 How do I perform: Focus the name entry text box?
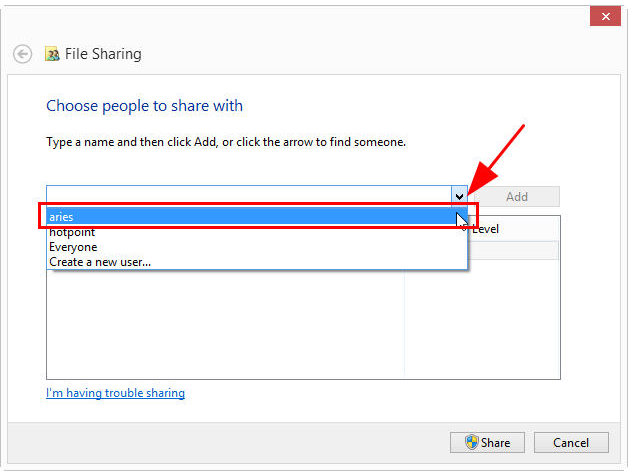pyautogui.click(x=249, y=196)
